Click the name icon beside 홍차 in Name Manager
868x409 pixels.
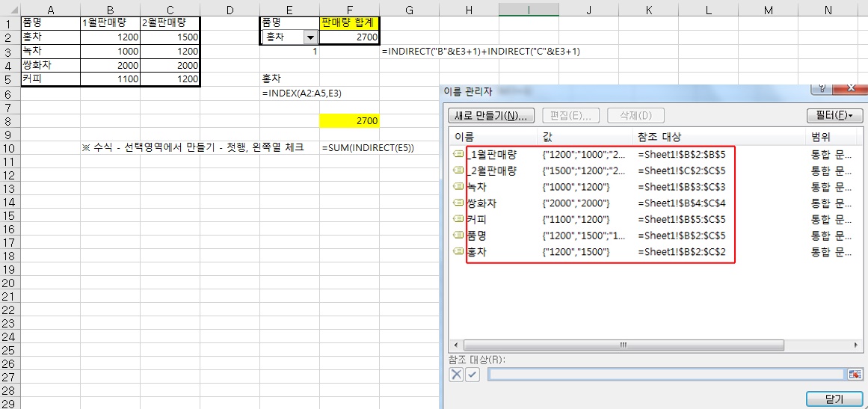pyautogui.click(x=458, y=251)
